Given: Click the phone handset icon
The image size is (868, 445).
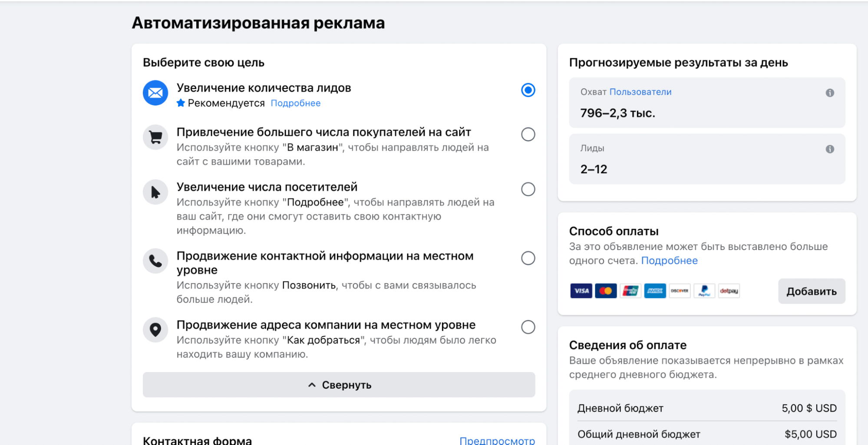Looking at the screenshot, I should (x=155, y=261).
